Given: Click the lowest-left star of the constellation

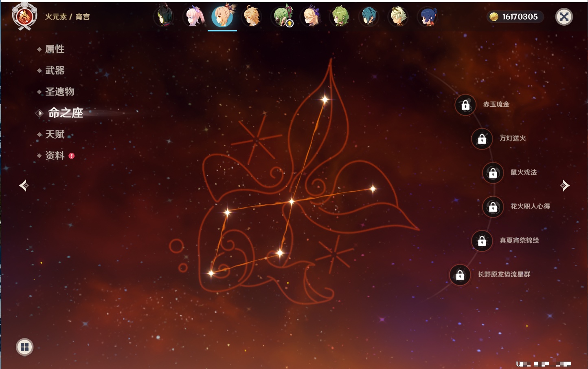Looking at the screenshot, I should pyautogui.click(x=211, y=273).
